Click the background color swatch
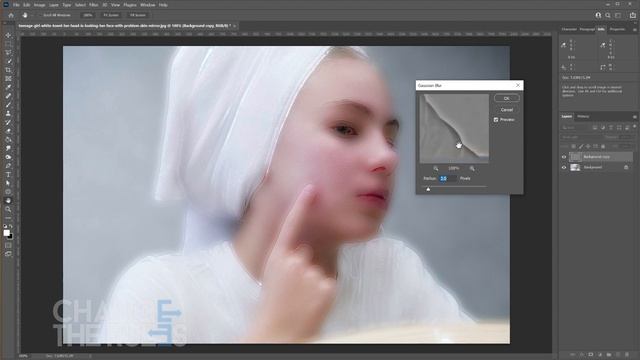The image size is (640, 360). click(10, 237)
